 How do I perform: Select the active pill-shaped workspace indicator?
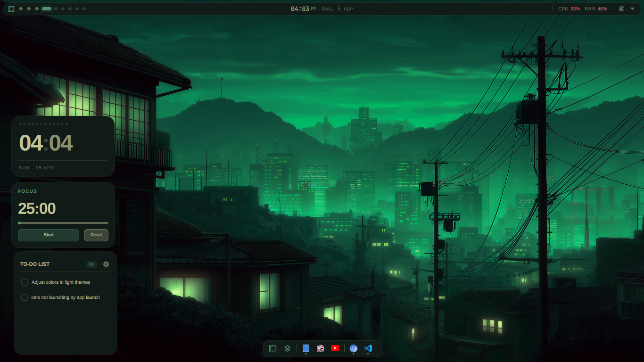pyautogui.click(x=47, y=8)
